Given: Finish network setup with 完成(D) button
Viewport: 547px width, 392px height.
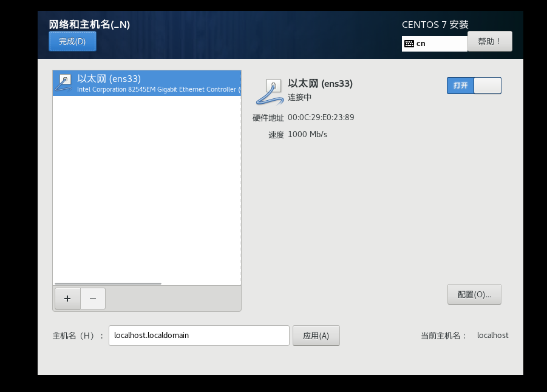Looking at the screenshot, I should 72,41.
